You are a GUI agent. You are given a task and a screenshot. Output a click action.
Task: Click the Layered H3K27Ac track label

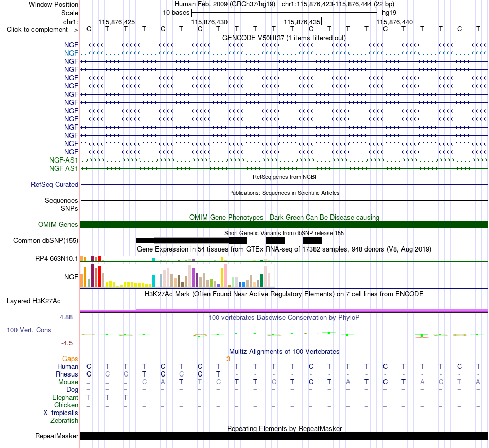pyautogui.click(x=33, y=301)
